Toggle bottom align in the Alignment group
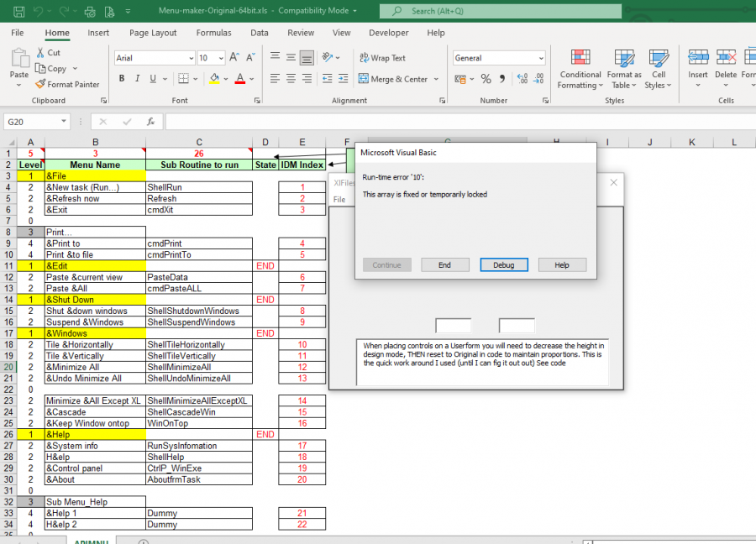Viewport: 756px width, 544px height. [307, 57]
